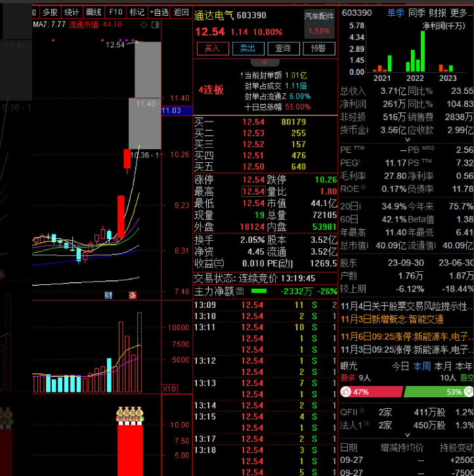Viewport: 474px width, 476px height.
Task: Click the 涨 limit-up marker on chart
Action: click(133, 295)
